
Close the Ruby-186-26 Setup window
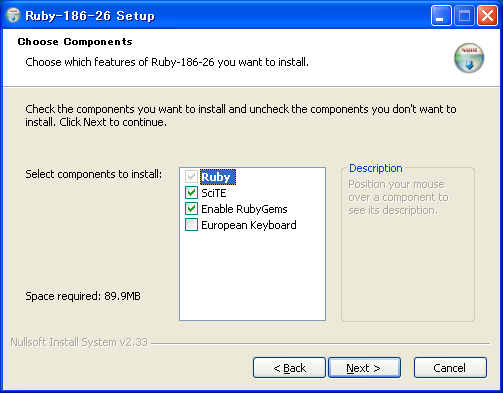pyautogui.click(x=487, y=16)
